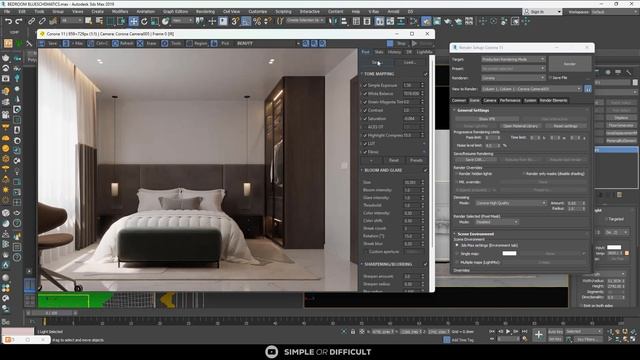Click the Selection Lock toggle padlock in status bar
640x360 pixels.
[x=353, y=332]
